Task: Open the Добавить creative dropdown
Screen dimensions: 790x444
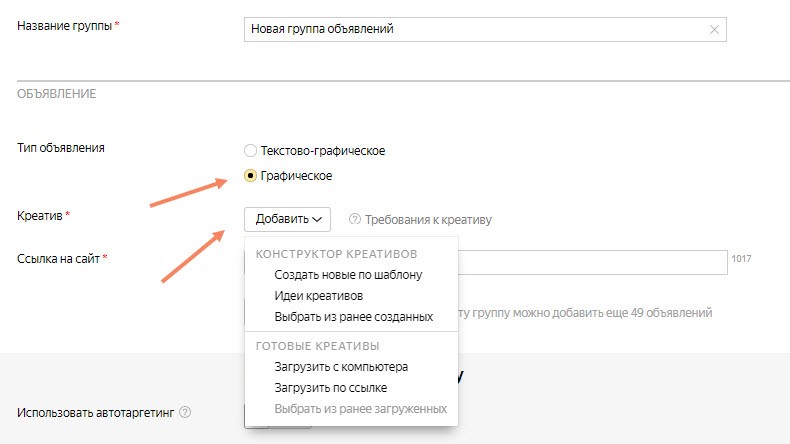Action: tap(287, 219)
